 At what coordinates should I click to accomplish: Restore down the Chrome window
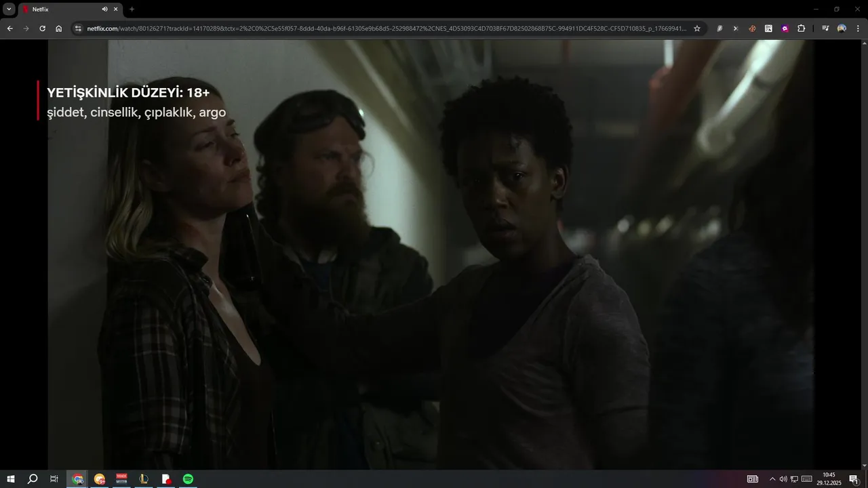click(x=837, y=9)
